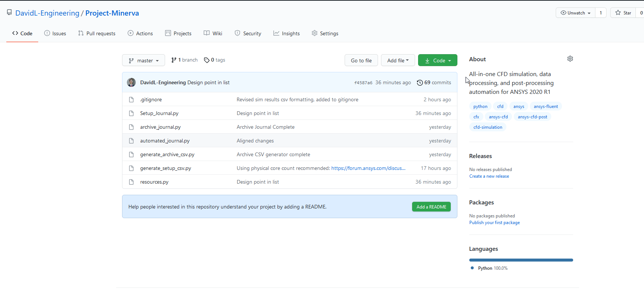Click the Add a README button

(431, 207)
